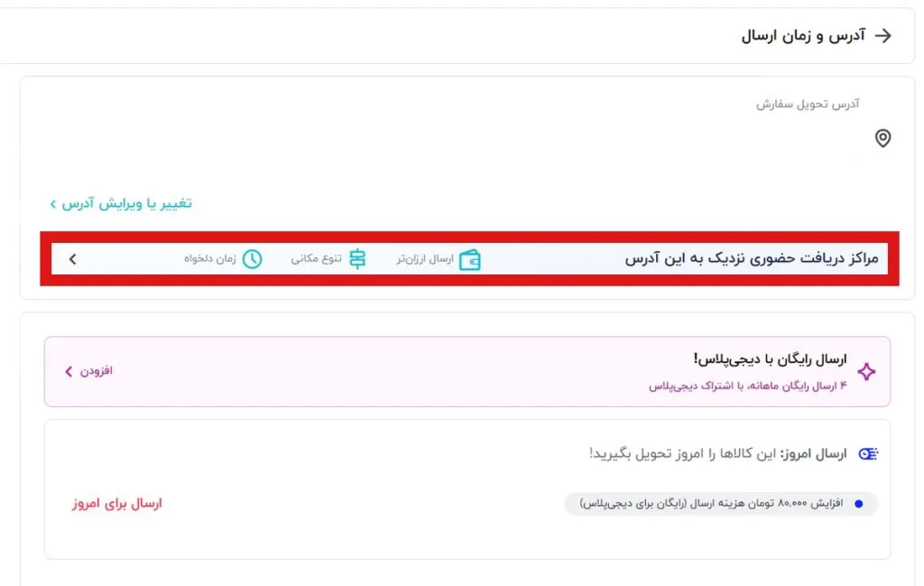924x586 pixels.
Task: Expand the nearby pickup centers chevron
Action: point(73,260)
